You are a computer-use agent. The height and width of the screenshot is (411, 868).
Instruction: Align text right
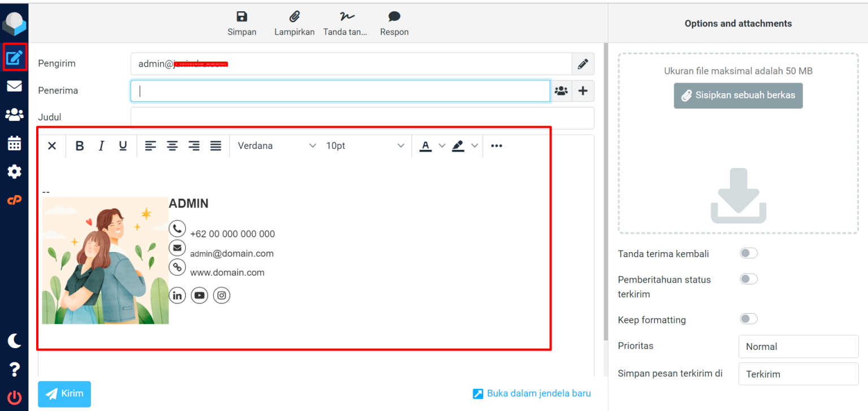[x=194, y=146]
